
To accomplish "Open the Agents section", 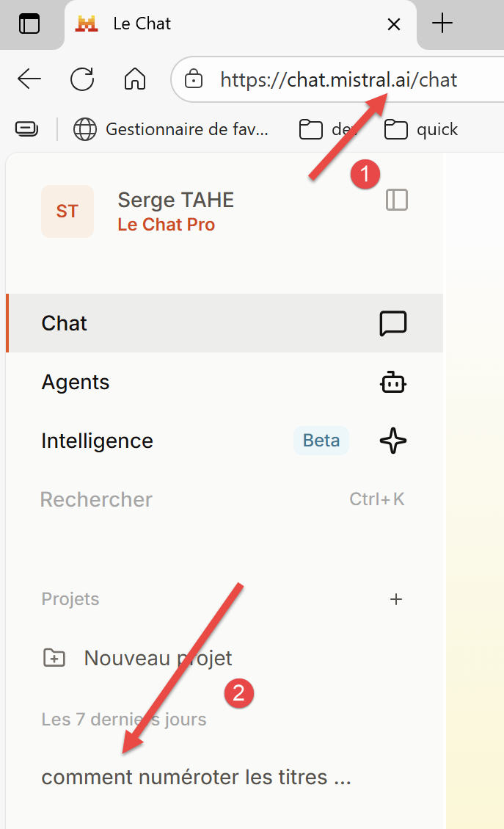I will point(76,382).
